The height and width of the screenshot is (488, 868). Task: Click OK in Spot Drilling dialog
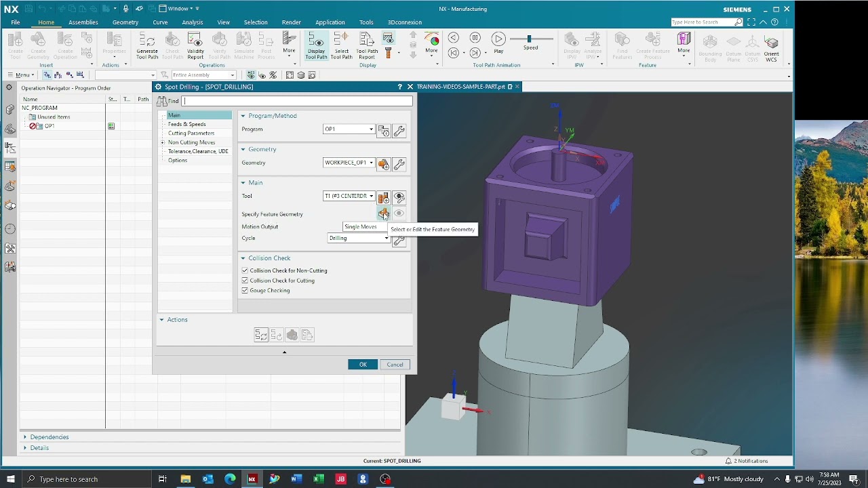click(363, 365)
